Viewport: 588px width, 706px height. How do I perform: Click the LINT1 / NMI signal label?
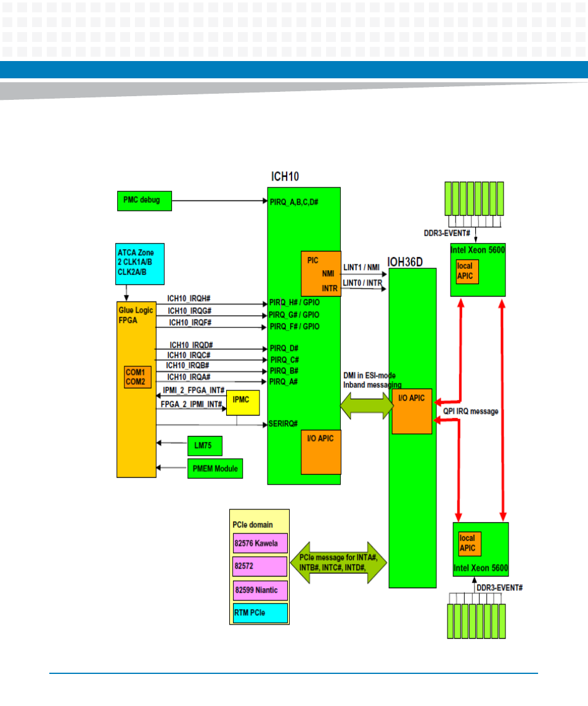pyautogui.click(x=362, y=268)
